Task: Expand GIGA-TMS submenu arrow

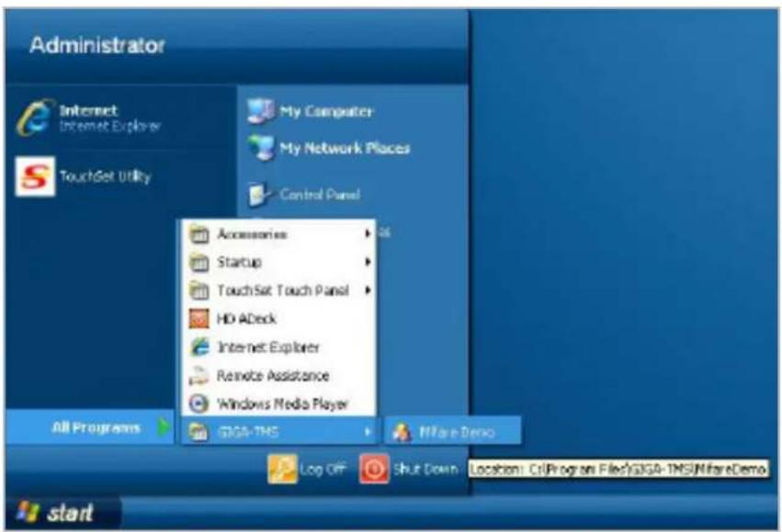Action: 368,432
